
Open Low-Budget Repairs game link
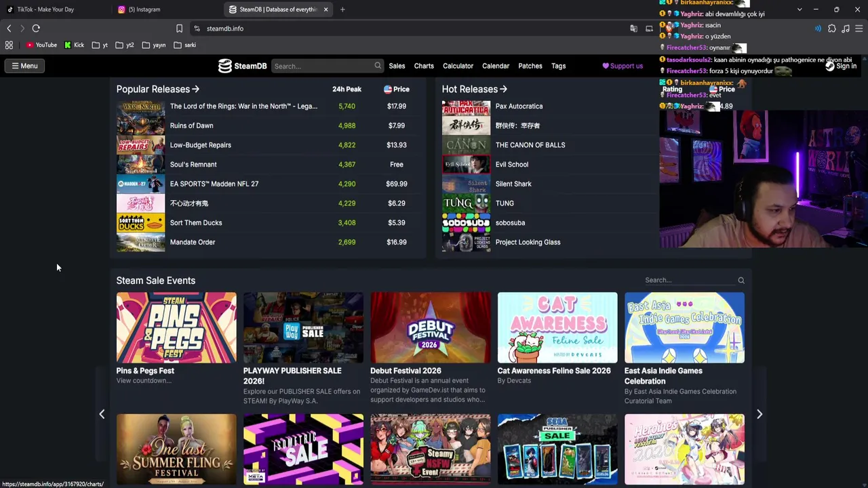coord(200,145)
